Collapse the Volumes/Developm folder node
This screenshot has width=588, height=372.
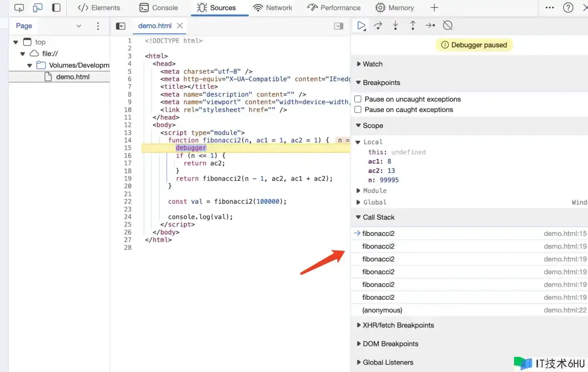tap(29, 65)
